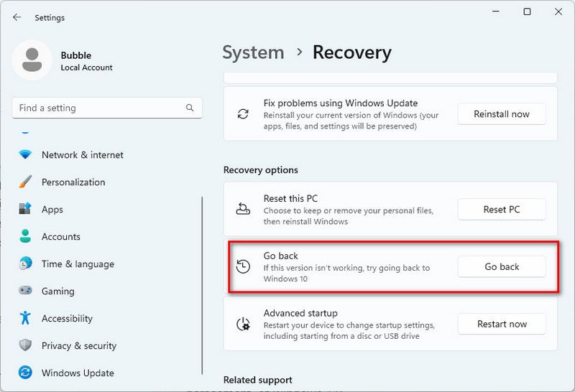Close the Settings window
Screen dimensions: 575x392
coord(558,11)
